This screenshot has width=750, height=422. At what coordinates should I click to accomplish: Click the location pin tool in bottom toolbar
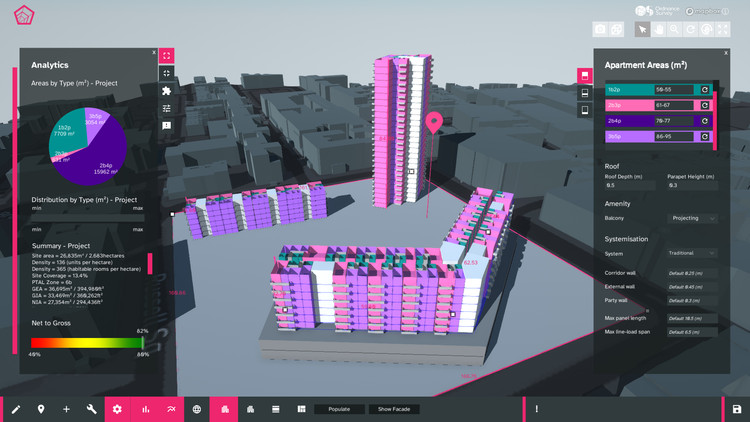(x=41, y=409)
